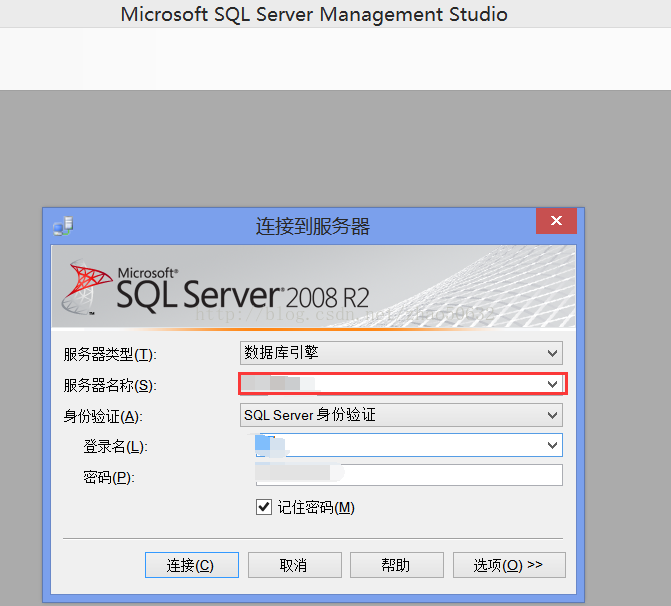Click the 连接到服务器 dialog title text
Viewport: 671px width, 606px height.
pyautogui.click(x=313, y=226)
